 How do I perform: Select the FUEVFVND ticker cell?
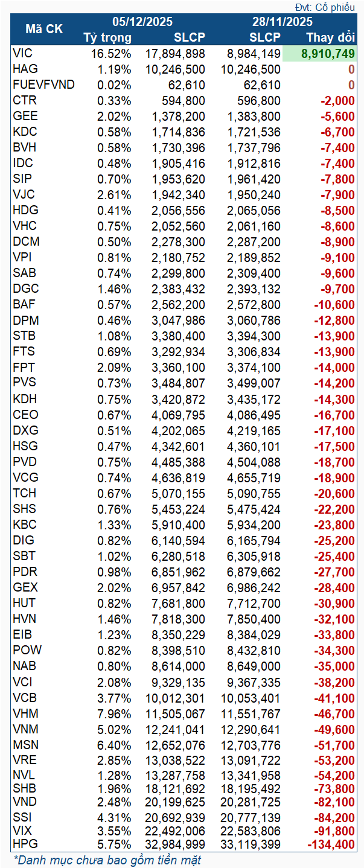tap(43, 85)
